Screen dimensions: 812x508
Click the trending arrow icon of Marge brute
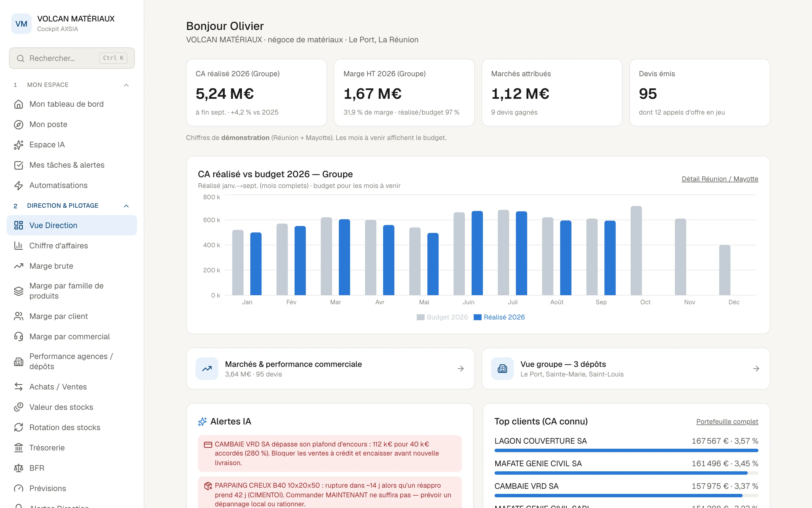18,266
